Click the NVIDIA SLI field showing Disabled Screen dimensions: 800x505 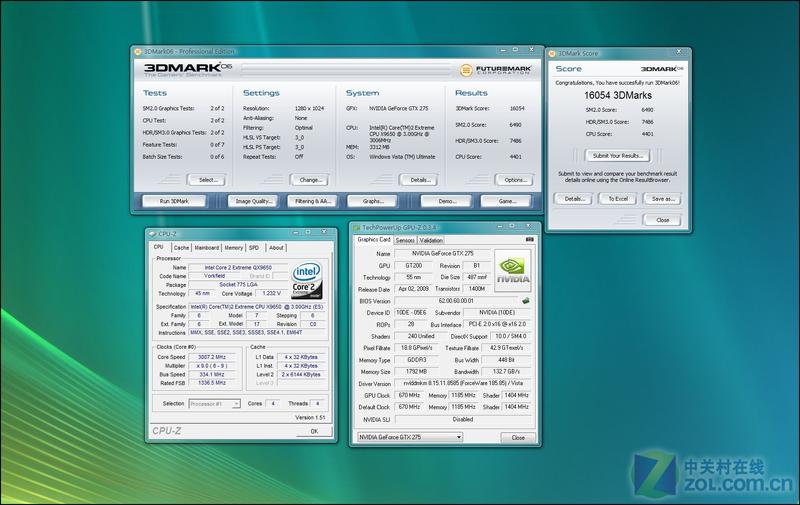463,419
